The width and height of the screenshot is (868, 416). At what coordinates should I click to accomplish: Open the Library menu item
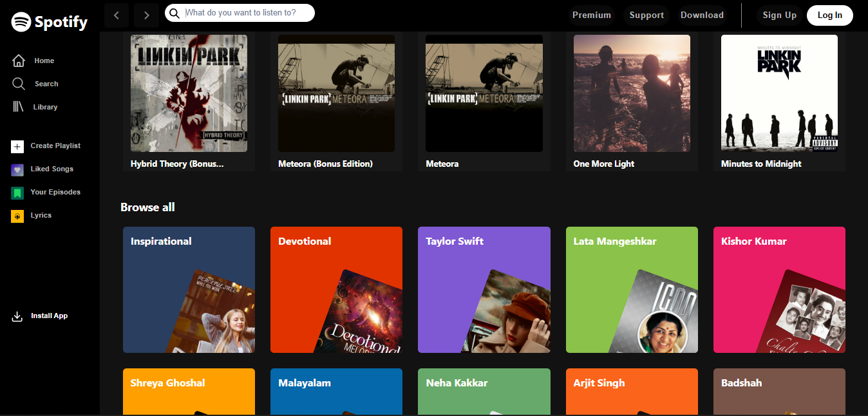(45, 107)
